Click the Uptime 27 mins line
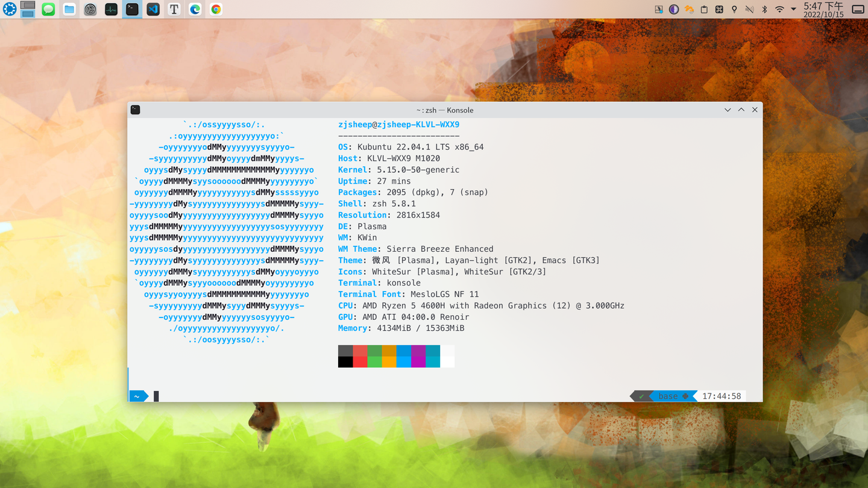The width and height of the screenshot is (868, 488). (374, 181)
